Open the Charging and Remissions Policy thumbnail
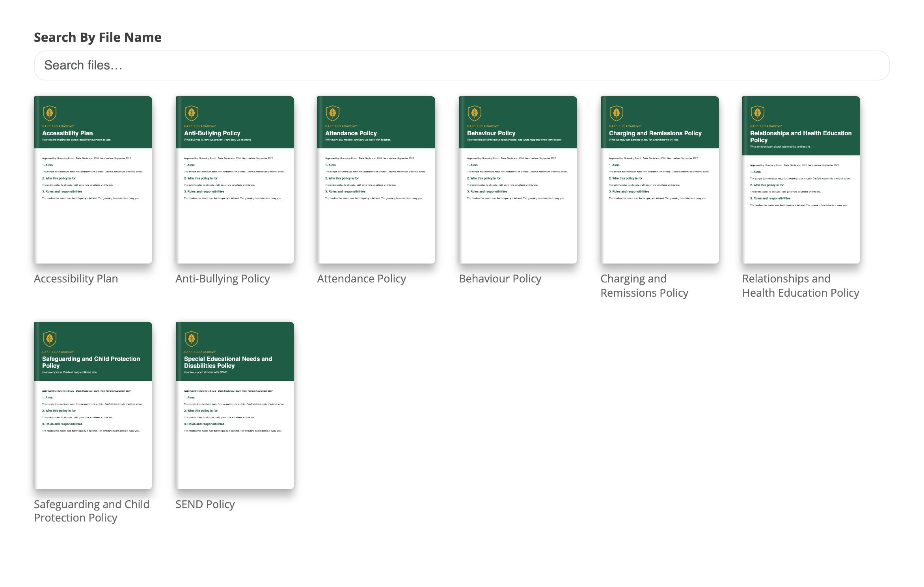924x587 pixels. pos(660,180)
